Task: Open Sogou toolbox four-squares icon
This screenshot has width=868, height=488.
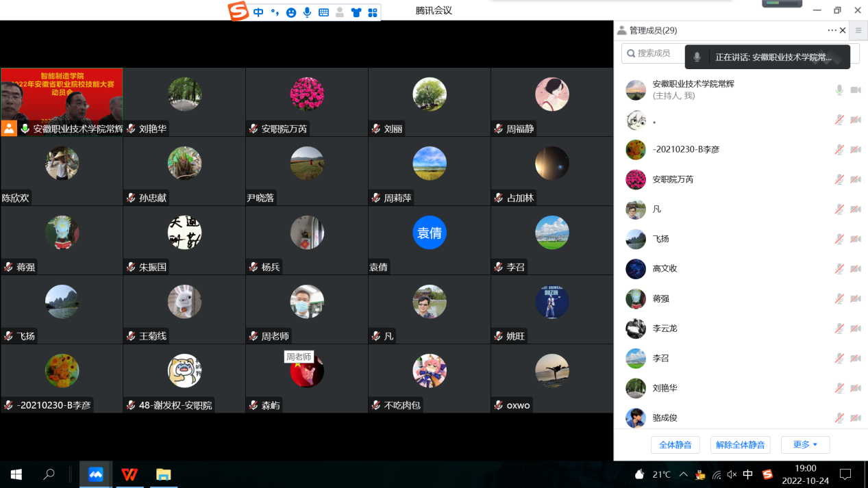Action: [x=372, y=12]
